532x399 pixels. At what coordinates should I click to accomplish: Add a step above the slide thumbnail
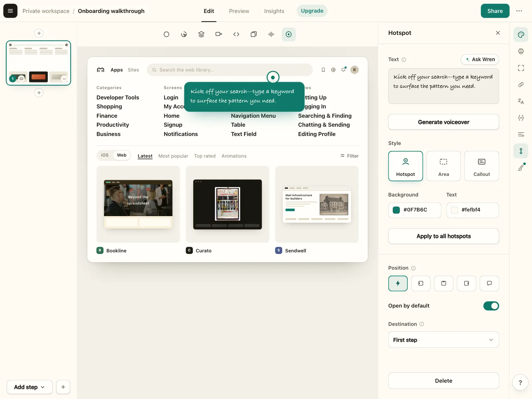[39, 33]
